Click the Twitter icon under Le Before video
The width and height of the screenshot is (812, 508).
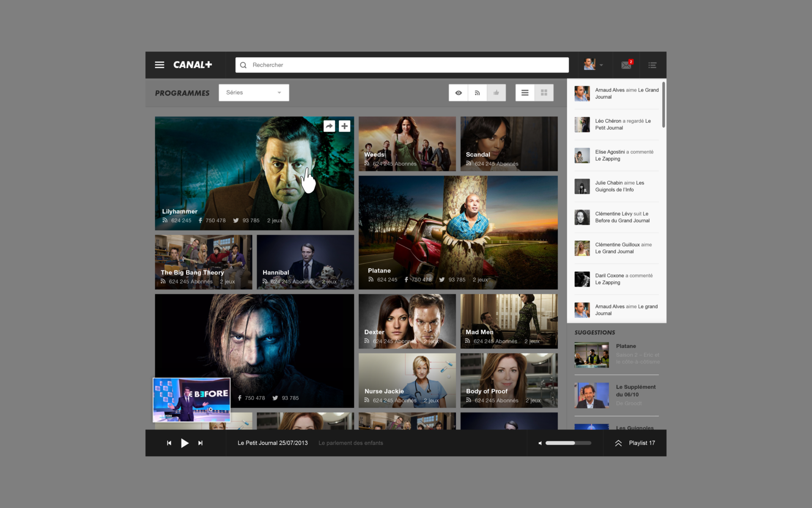[x=274, y=398]
